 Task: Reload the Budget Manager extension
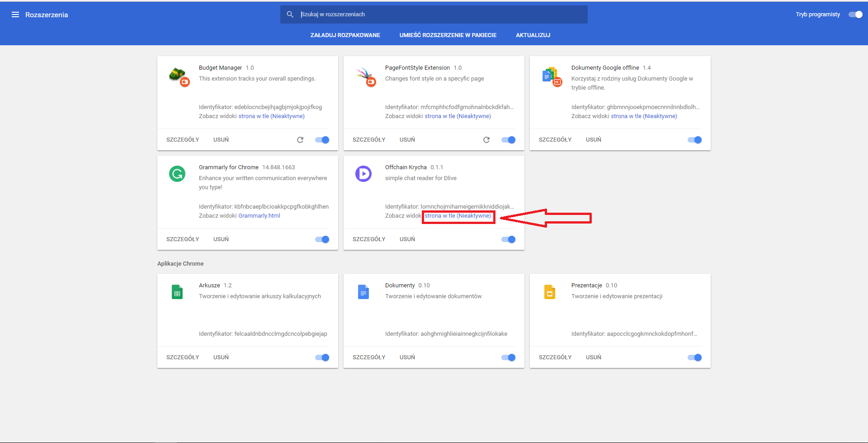(300, 140)
